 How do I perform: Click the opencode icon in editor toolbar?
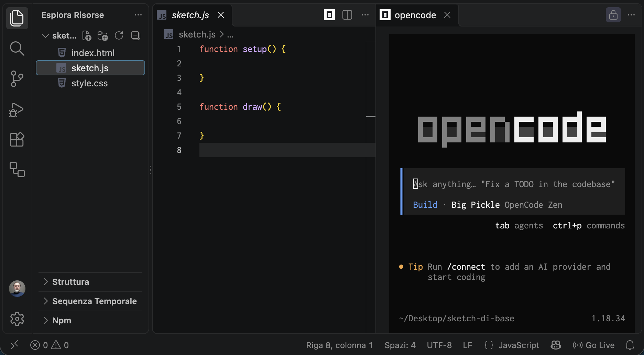[329, 15]
